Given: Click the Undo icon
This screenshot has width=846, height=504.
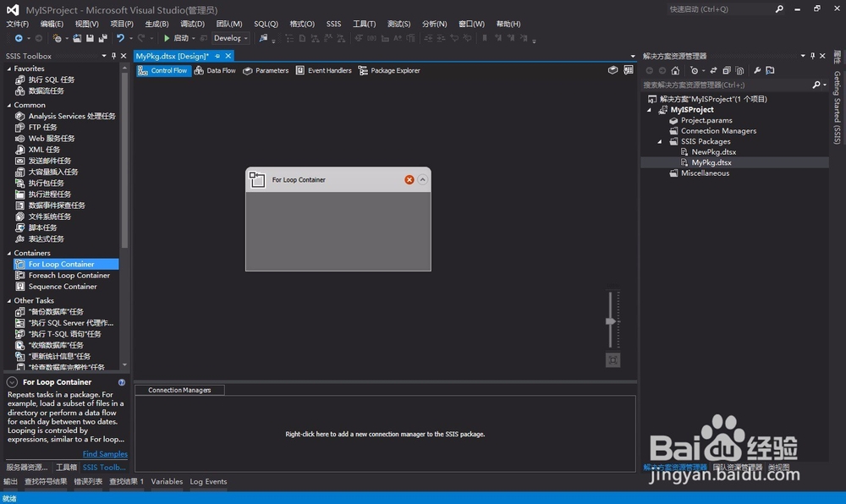Looking at the screenshot, I should [120, 38].
